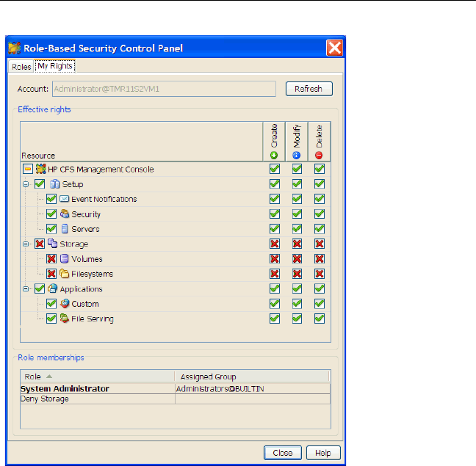Toggle Create right for HP CFS Management Console

pos(275,169)
